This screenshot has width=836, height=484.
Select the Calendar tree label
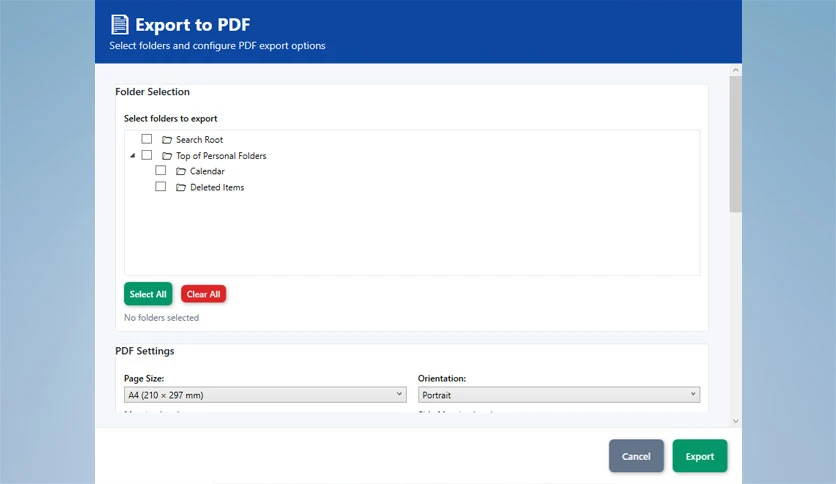[x=207, y=171]
